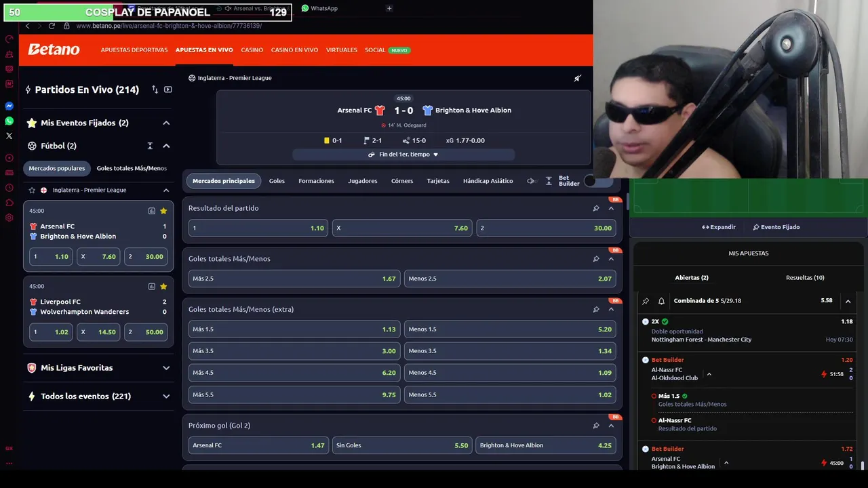
Task: Expand Mis Ligas Favoritas
Action: tap(166, 367)
